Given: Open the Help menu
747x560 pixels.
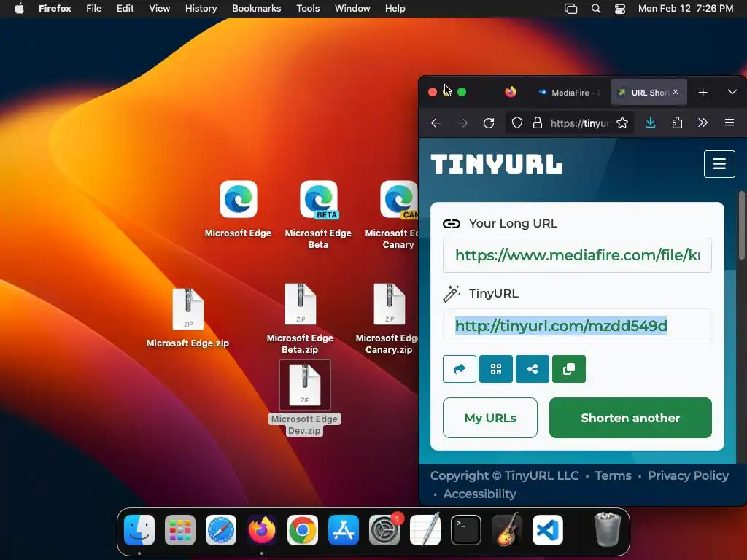Looking at the screenshot, I should pos(395,9).
